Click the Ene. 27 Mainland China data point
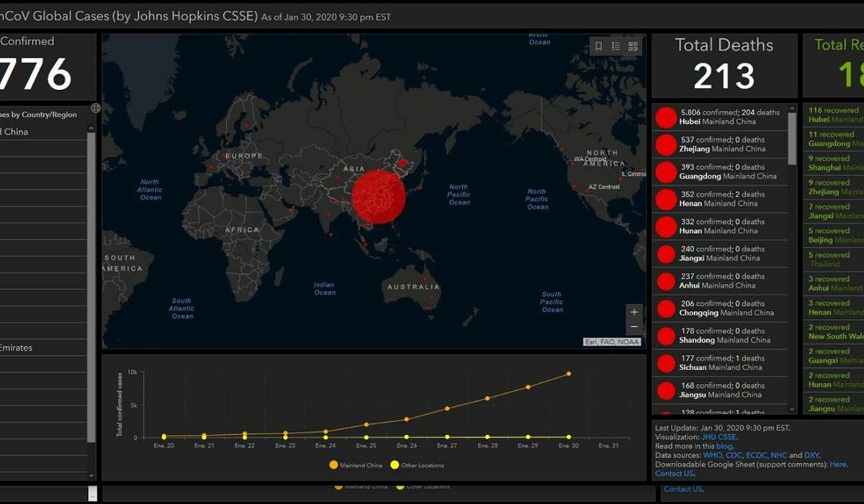 447,408
